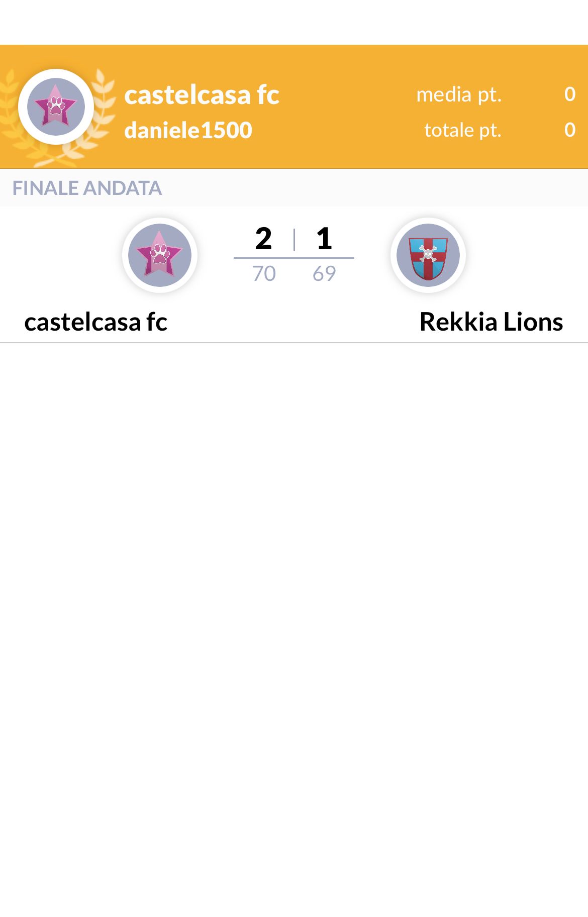Viewport: 588px width, 917px height.
Task: Open the castelcasa fc team name in the match
Action: 95,322
